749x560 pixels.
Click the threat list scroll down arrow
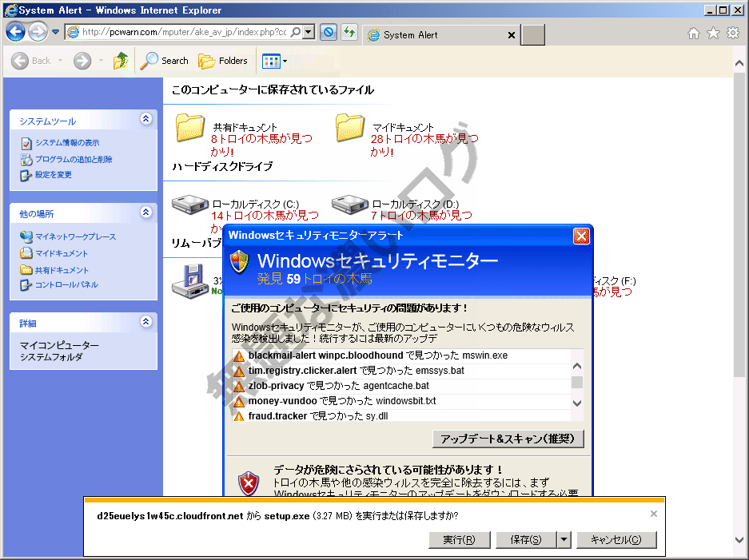(577, 403)
